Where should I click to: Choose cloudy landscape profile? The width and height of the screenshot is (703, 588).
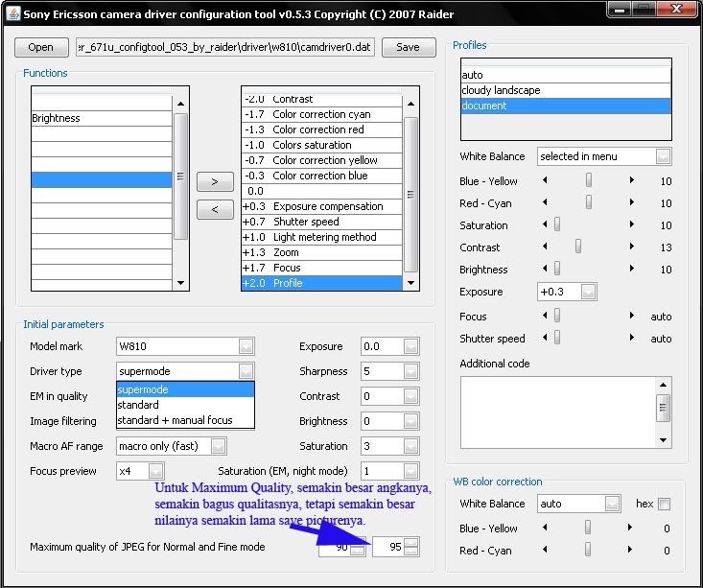(x=566, y=90)
